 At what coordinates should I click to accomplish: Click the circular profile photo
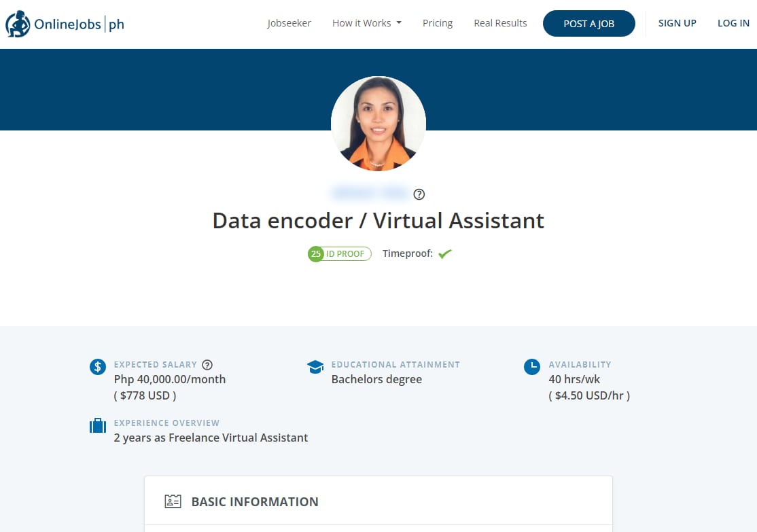[x=378, y=124]
